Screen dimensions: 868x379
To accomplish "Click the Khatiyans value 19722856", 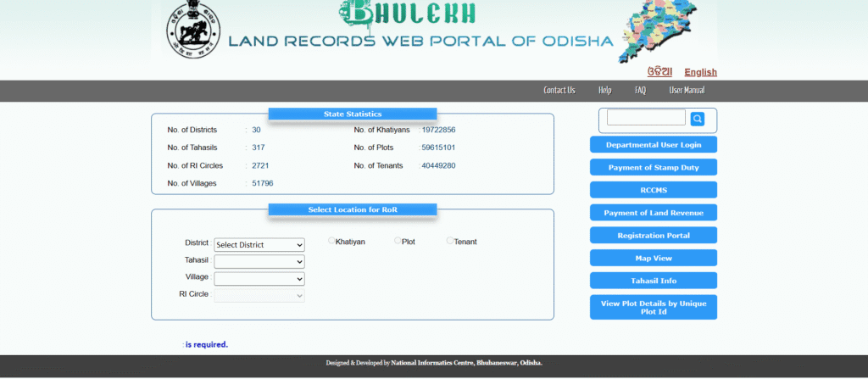I will click(438, 131).
